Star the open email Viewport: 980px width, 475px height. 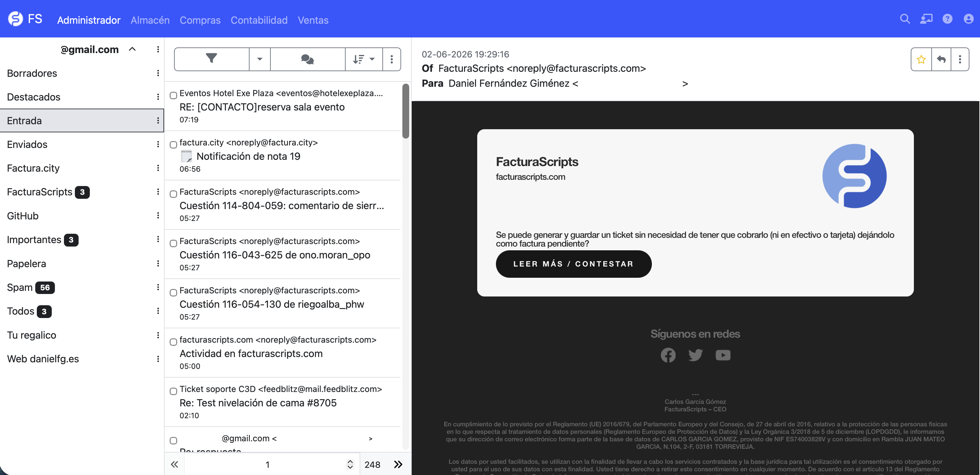click(x=921, y=59)
